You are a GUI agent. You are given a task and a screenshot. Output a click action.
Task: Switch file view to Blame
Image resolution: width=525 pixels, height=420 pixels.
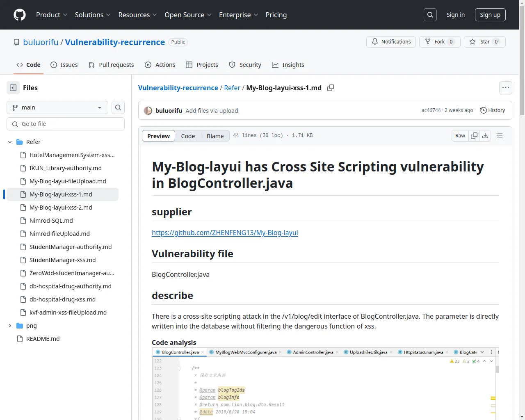click(x=215, y=136)
